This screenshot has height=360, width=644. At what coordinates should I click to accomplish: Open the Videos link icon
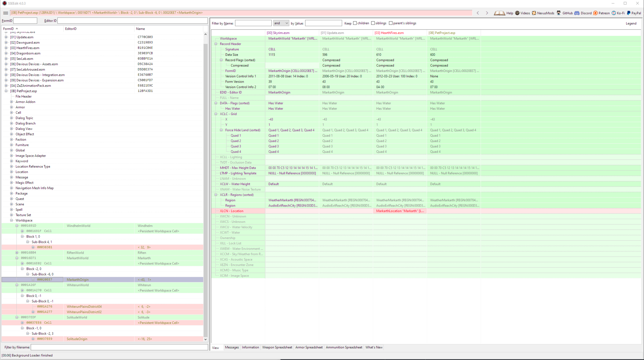pos(517,13)
